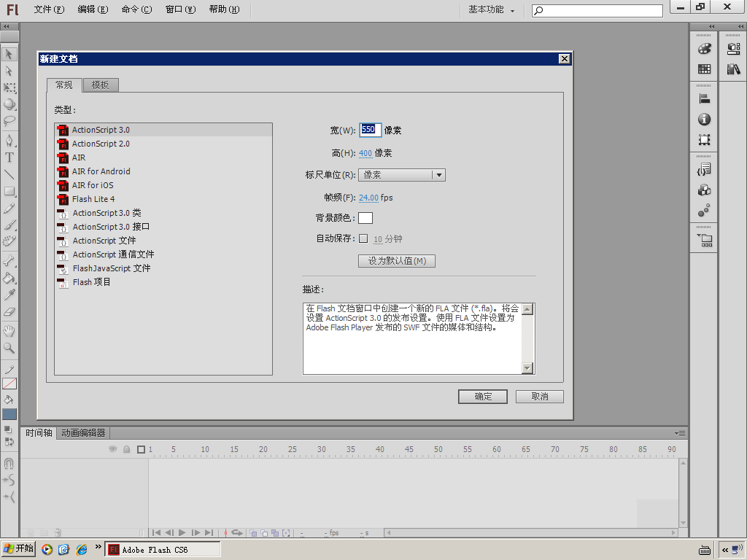Expand the system tray arrows
The width and height of the screenshot is (747, 560).
[x=725, y=550]
